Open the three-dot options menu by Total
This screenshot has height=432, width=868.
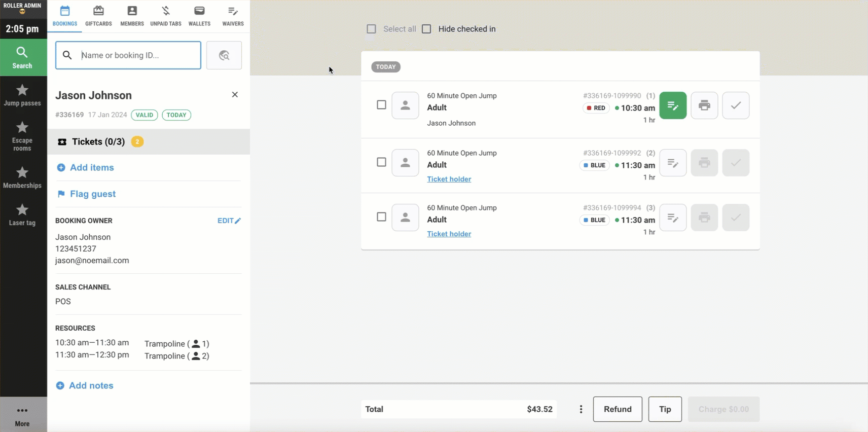581,409
